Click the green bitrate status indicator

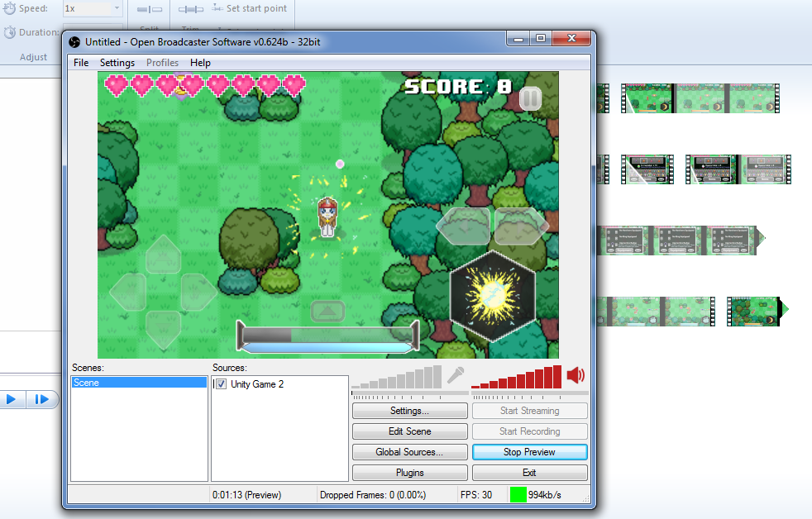[518, 495]
